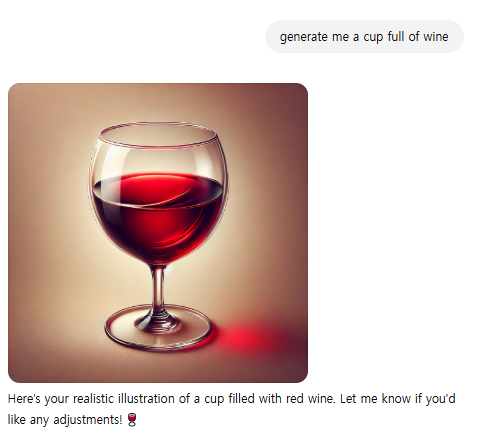Click the word "wine" in the prompt bubble
Viewport: 488px width, 429px height.
(436, 36)
